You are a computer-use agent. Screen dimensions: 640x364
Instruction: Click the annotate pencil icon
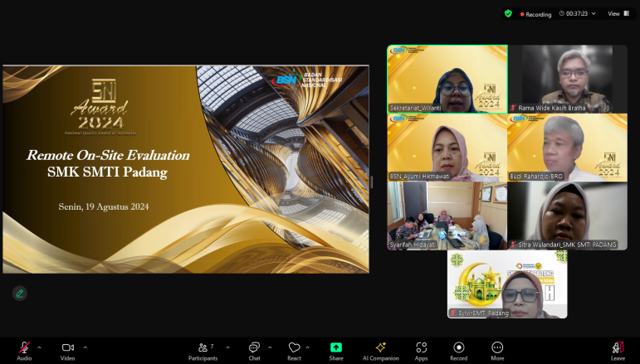[20, 293]
